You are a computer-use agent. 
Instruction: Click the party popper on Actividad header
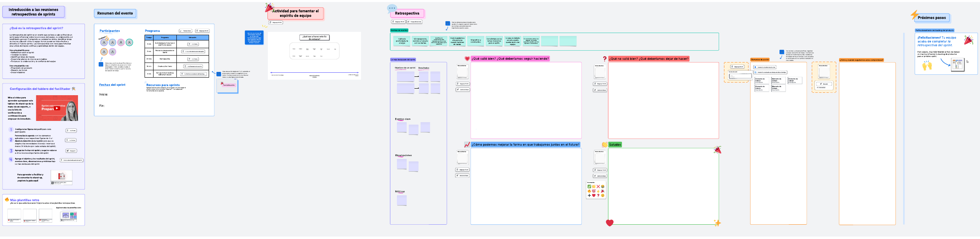coord(269,7)
